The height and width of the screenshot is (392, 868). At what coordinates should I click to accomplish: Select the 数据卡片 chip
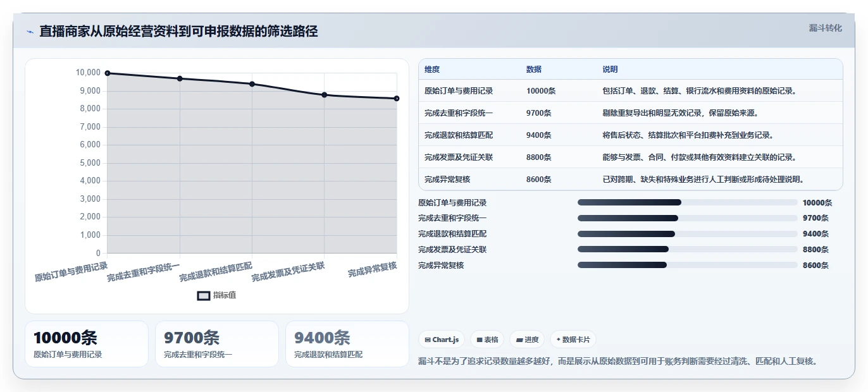573,340
